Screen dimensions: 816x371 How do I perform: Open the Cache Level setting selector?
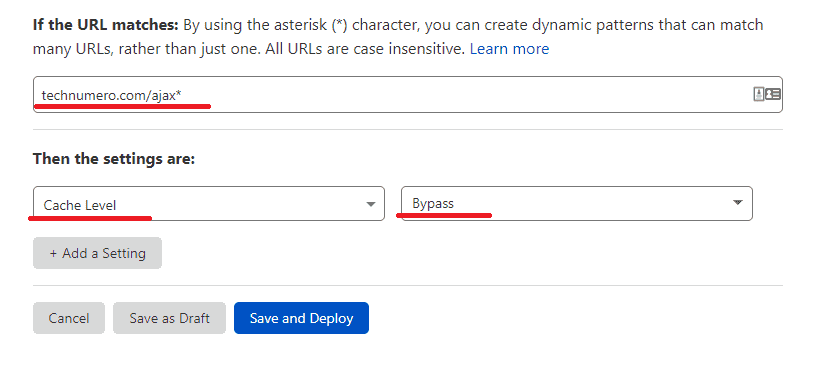pos(209,203)
